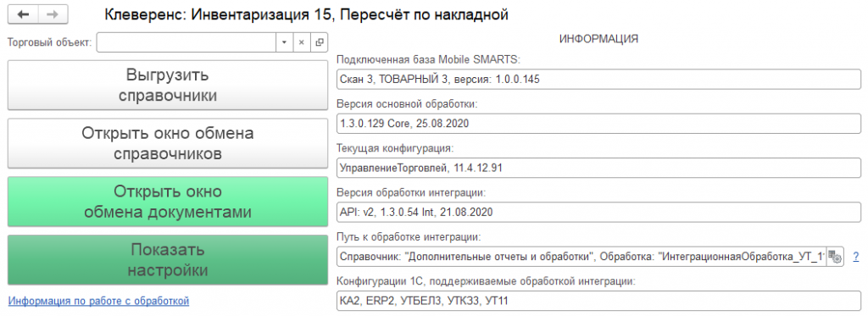Open the Торговый объект selection window icon
868x316 pixels.
(x=319, y=42)
